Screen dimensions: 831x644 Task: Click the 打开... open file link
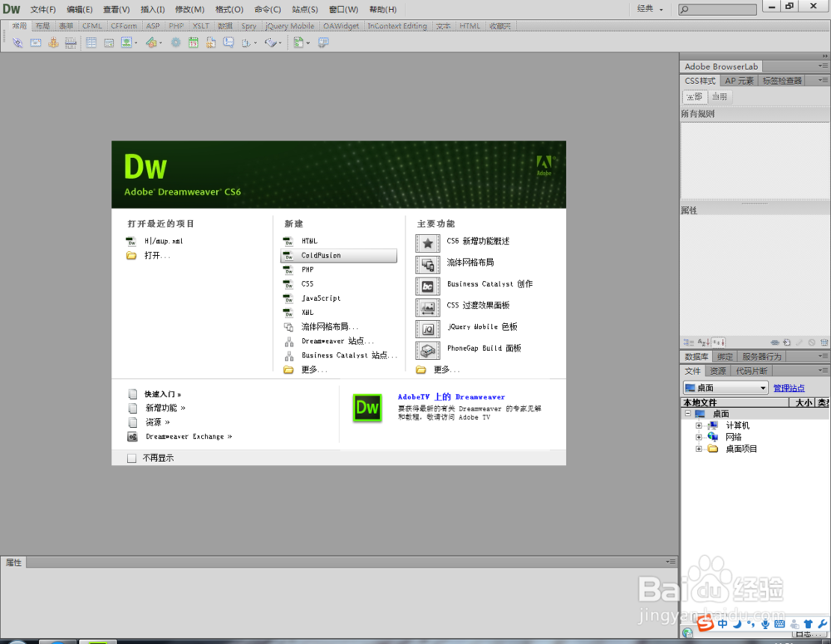[x=157, y=255]
